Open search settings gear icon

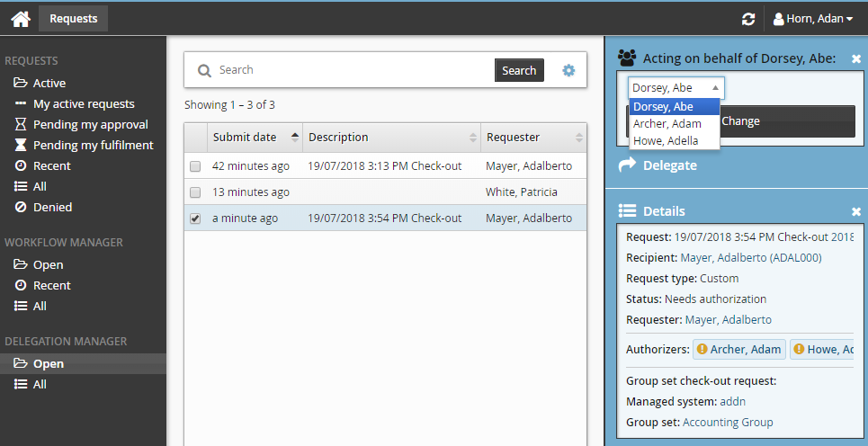point(568,70)
